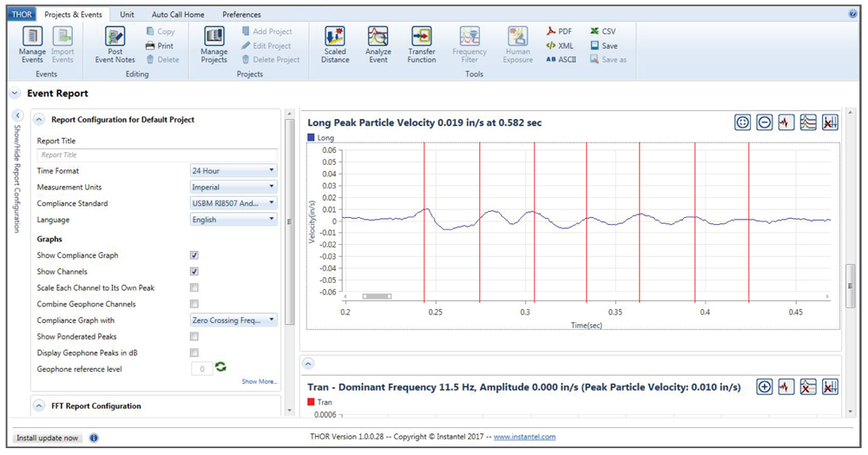Print the event
The height and width of the screenshot is (455, 868).
pos(159,46)
